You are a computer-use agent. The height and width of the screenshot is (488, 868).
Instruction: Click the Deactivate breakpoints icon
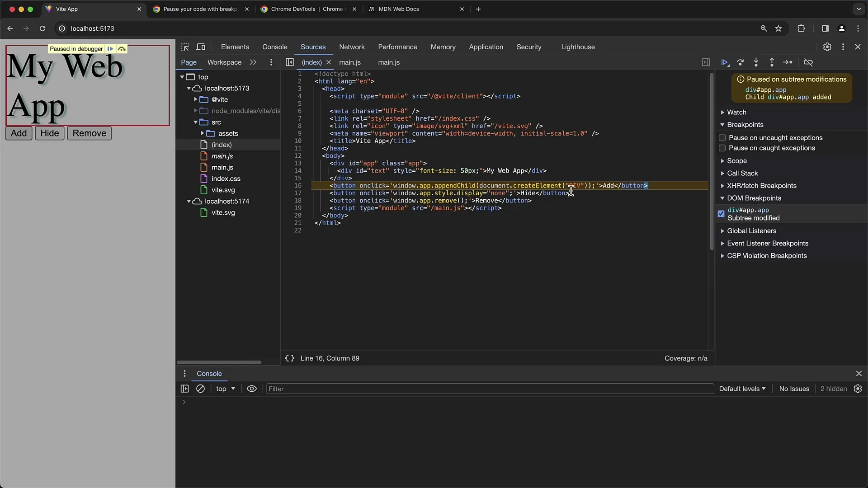[x=809, y=62]
